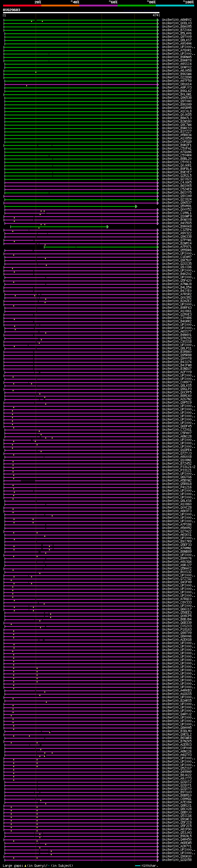
Task: Select the UniRef100_A9V3Z2 label
Action: pos(177,233)
